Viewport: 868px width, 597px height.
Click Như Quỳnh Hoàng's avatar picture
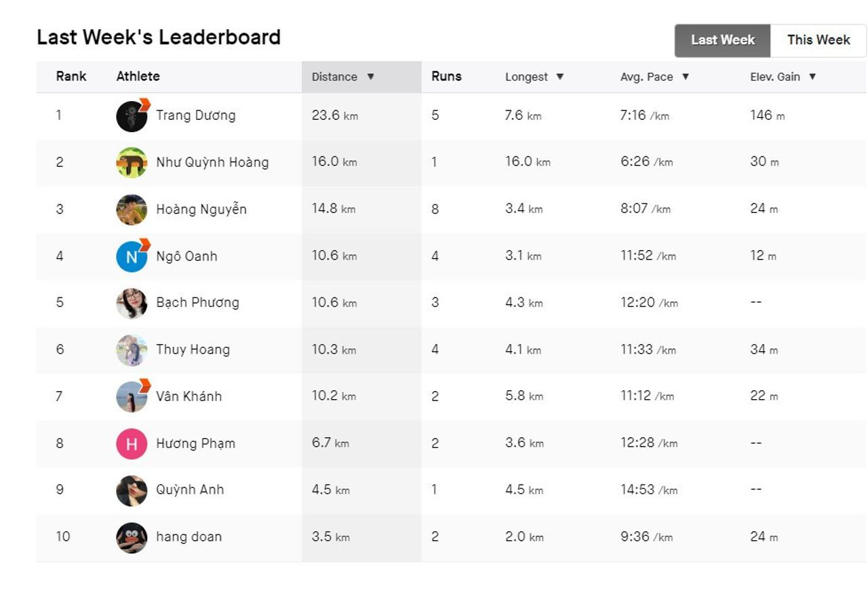(132, 163)
